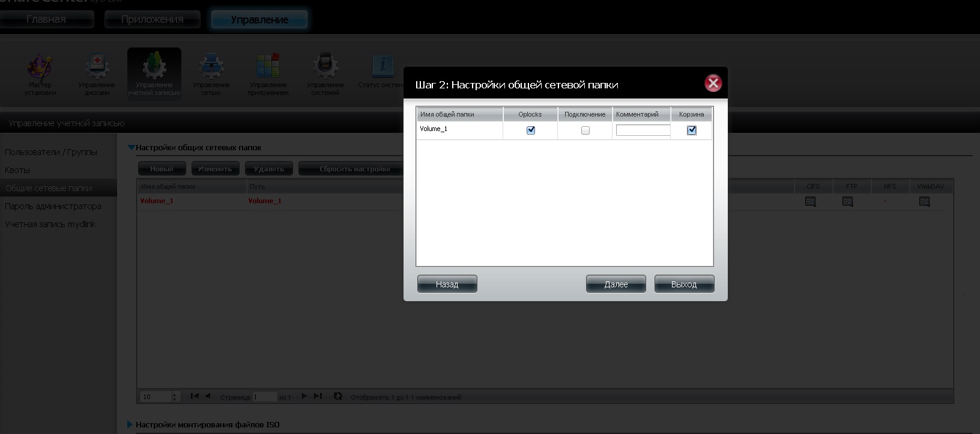Viewport: 980px width, 434px height.
Task: Open Квоты in the sidebar
Action: 17,170
